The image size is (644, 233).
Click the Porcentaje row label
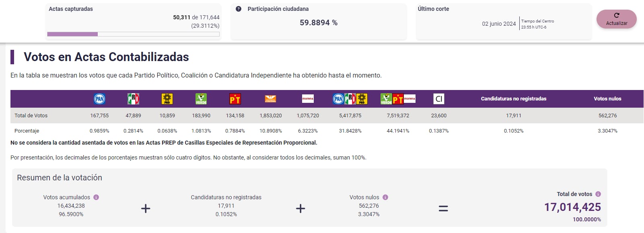coord(27,131)
